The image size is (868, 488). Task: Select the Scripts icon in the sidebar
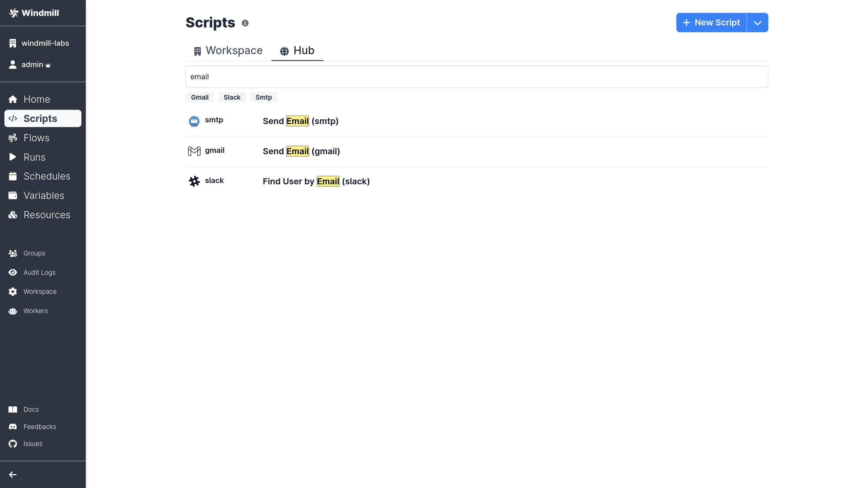(x=13, y=118)
